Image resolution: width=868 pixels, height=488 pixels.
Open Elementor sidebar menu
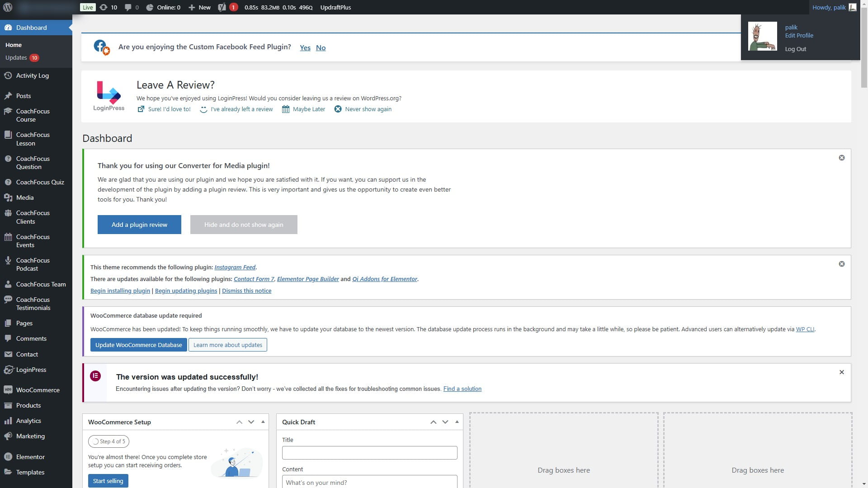coord(30,457)
